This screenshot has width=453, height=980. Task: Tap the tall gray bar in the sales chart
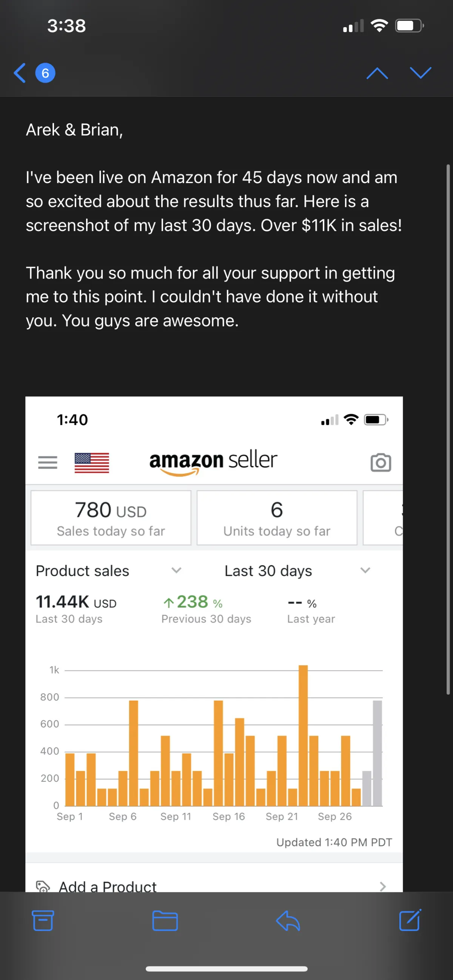(377, 753)
